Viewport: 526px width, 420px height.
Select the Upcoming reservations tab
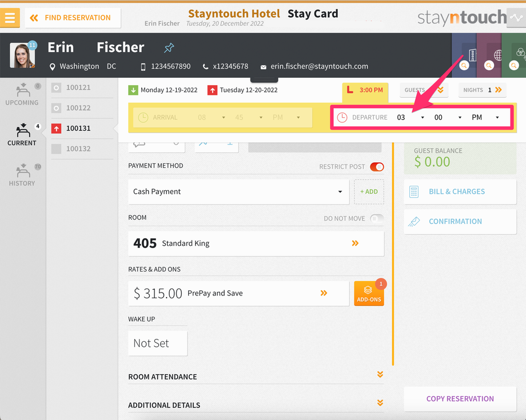[x=22, y=94]
